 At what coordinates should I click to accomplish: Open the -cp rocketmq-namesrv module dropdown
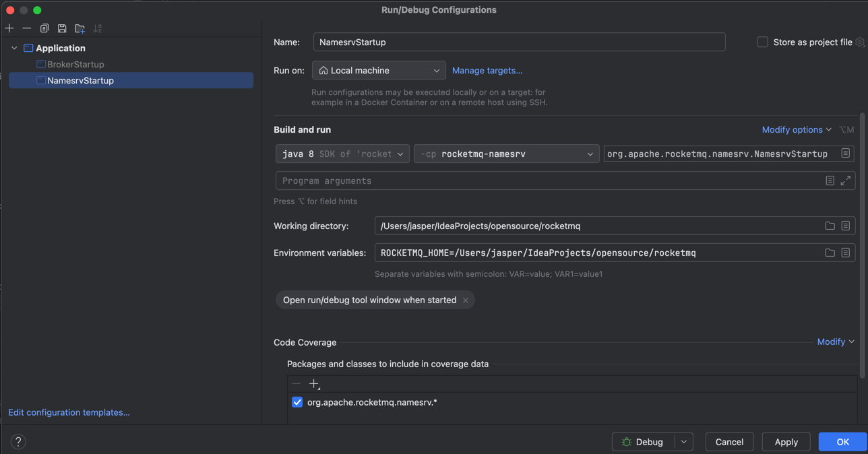(506, 154)
